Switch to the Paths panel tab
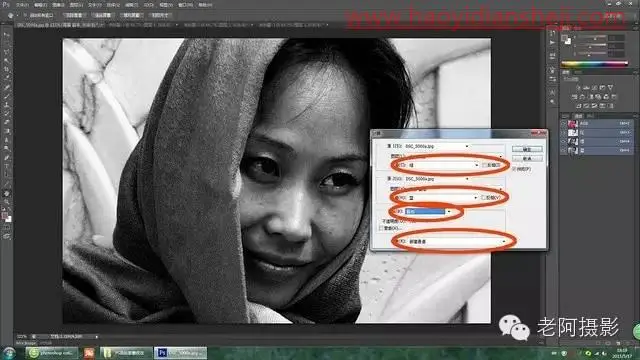Viewport: 640px width, 360px height. point(590,116)
